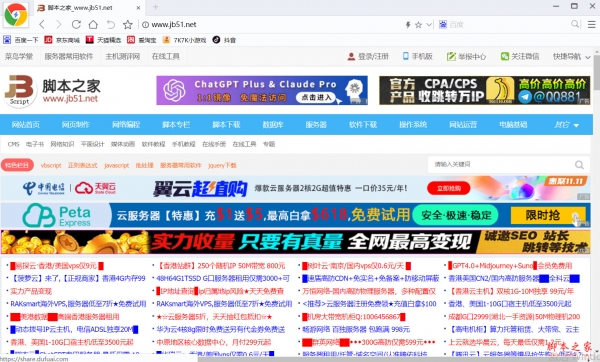Open 京东商城 bookmark
The height and width of the screenshot is (362, 600).
(x=62, y=40)
